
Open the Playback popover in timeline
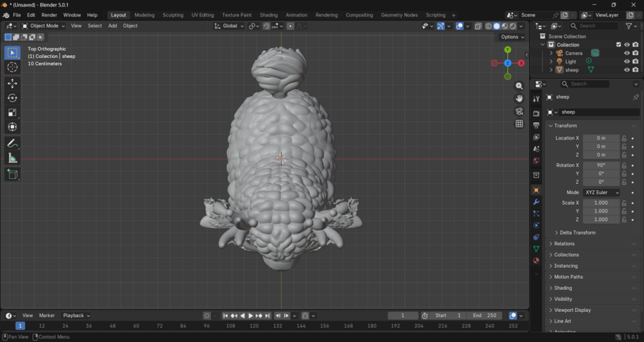pos(76,316)
